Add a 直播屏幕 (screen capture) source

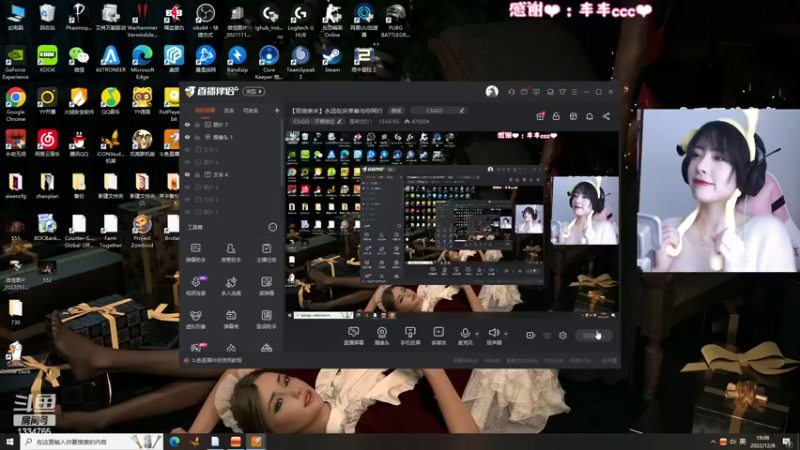tap(354, 336)
